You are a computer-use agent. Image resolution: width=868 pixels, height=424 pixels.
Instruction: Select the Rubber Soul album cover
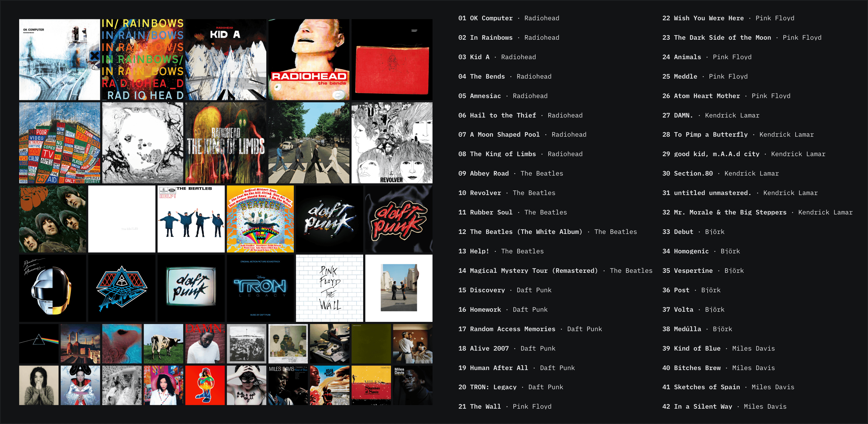53,219
